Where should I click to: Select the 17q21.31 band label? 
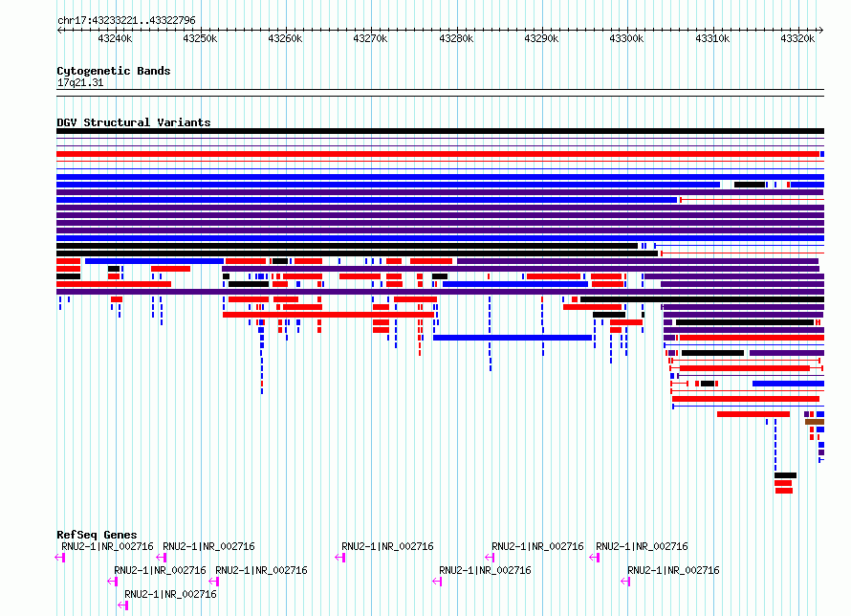(x=80, y=83)
